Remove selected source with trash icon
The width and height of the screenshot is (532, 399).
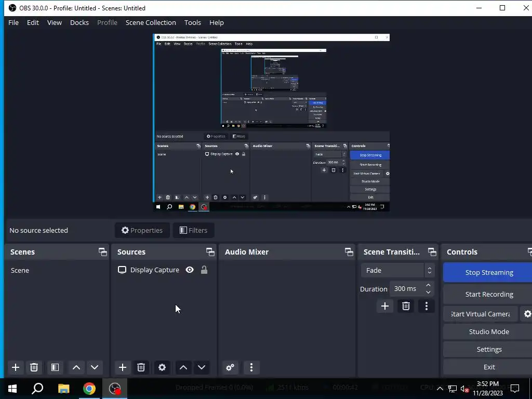141,367
